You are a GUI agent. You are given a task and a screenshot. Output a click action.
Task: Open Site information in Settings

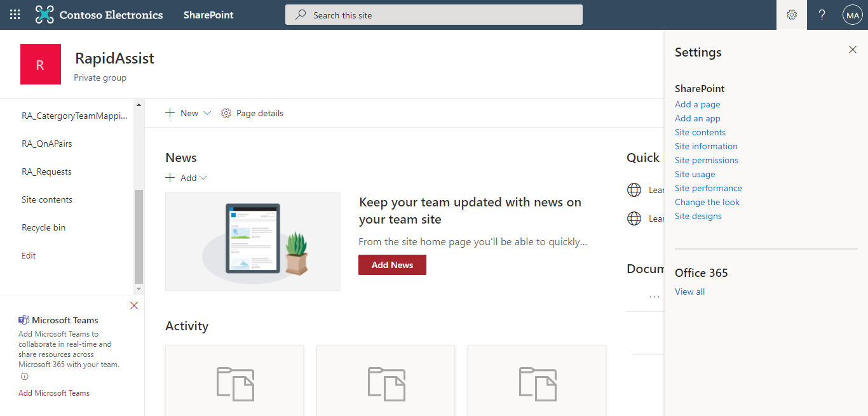[706, 146]
